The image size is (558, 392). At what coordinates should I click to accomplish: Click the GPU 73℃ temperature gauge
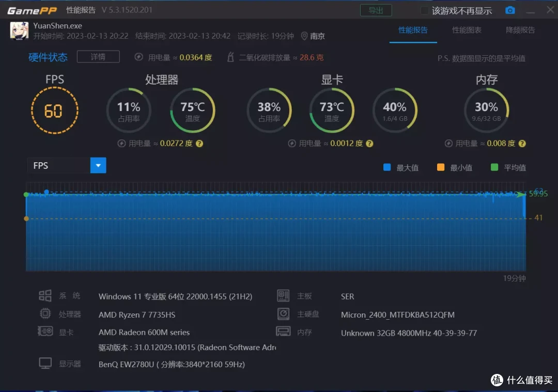click(332, 111)
